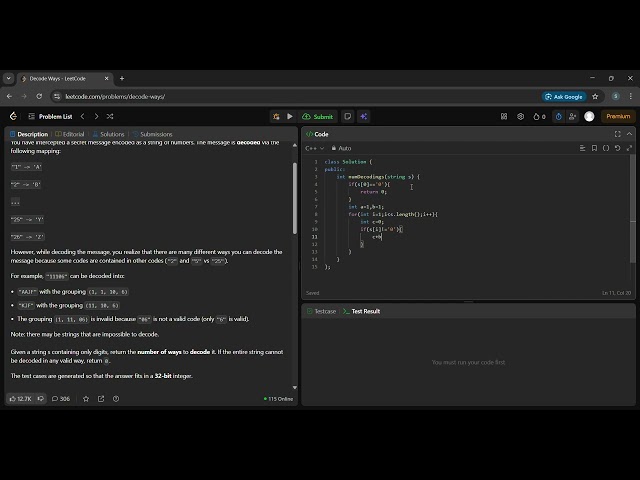Dislike the problem thumbs down
This screenshot has width=640, height=480.
tap(40, 399)
